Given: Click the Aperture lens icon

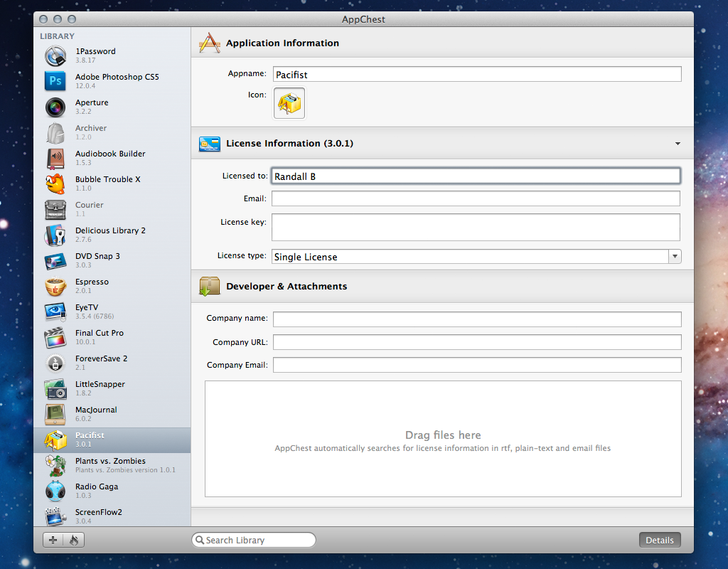Looking at the screenshot, I should [55, 107].
